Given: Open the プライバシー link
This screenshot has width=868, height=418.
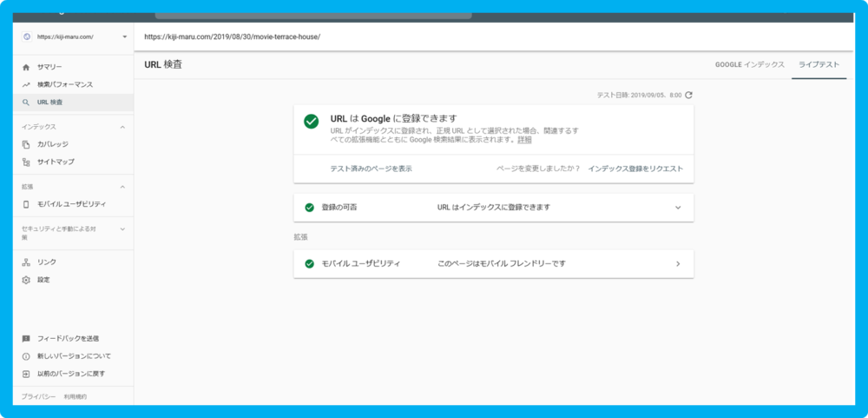Looking at the screenshot, I should pos(38,397).
